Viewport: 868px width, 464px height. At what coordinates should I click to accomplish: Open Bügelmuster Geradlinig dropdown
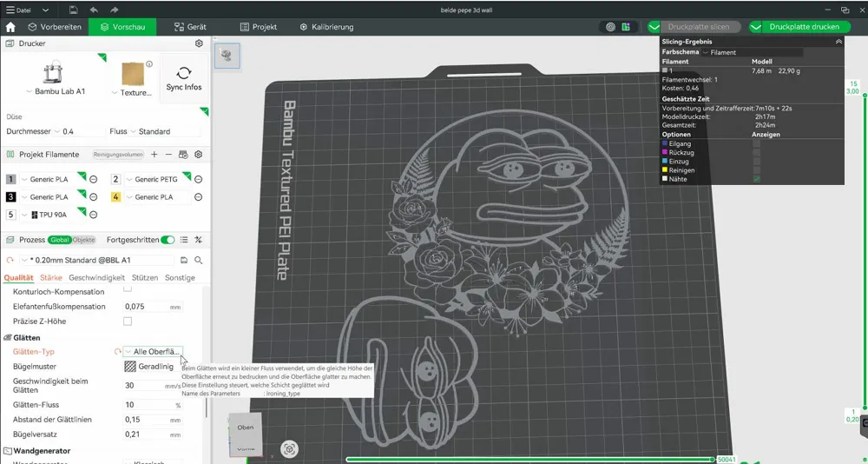click(x=153, y=367)
